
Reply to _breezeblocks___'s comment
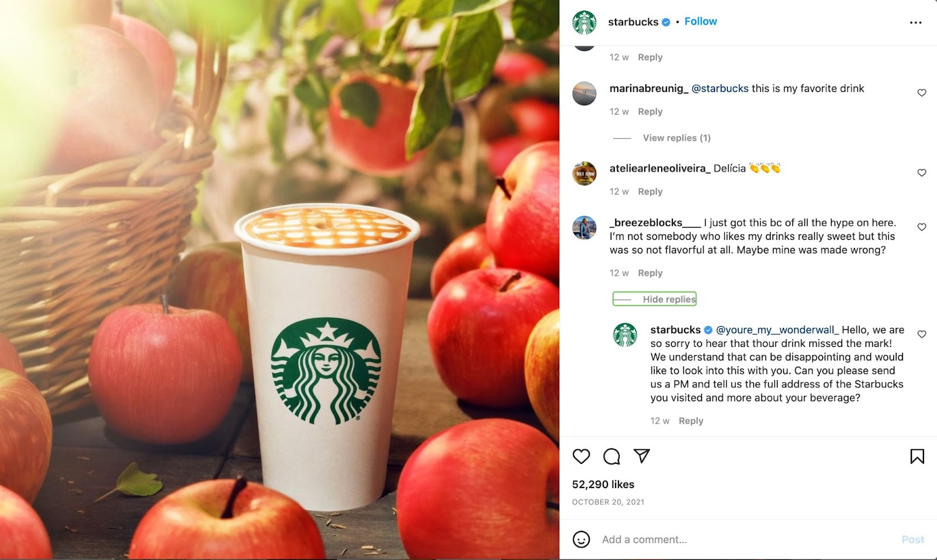click(650, 273)
